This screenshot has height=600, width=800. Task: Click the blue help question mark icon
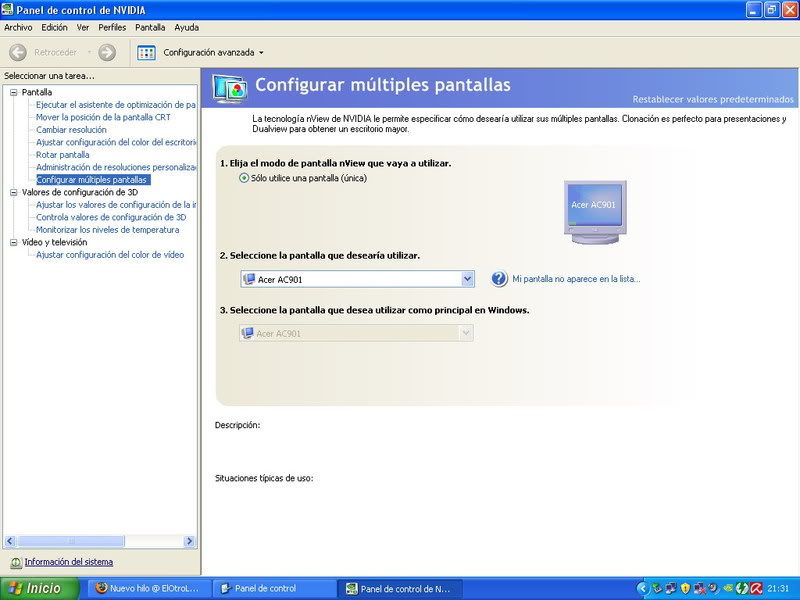tap(499, 279)
